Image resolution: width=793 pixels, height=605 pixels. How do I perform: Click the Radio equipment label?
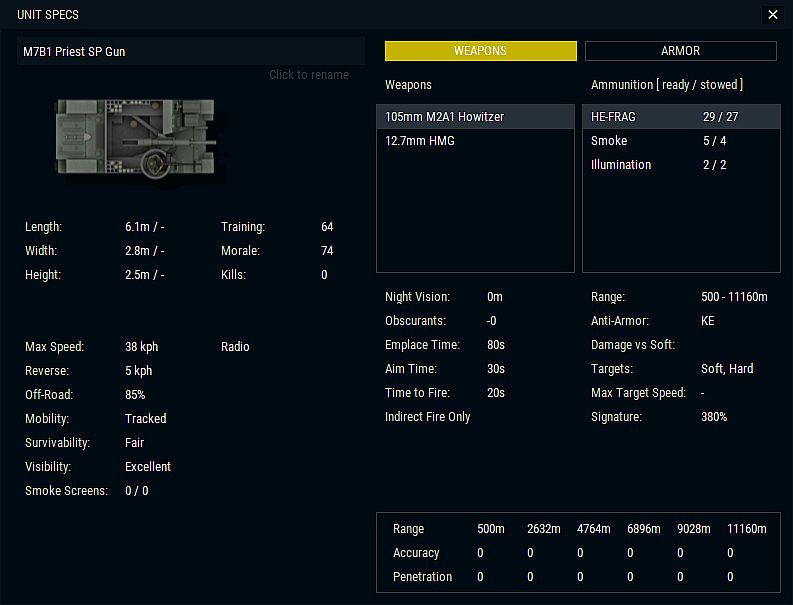235,347
